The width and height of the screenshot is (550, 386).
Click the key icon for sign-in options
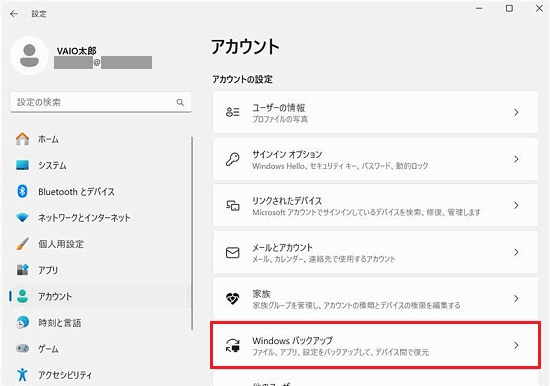pos(233,159)
